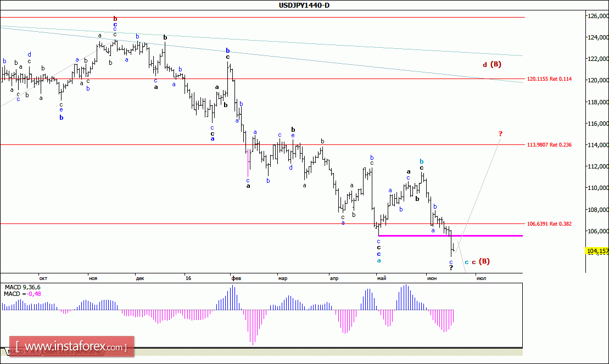Screen dimensions: 609x364
Task: Select the d (B) wave annotation
Action: 492,64
